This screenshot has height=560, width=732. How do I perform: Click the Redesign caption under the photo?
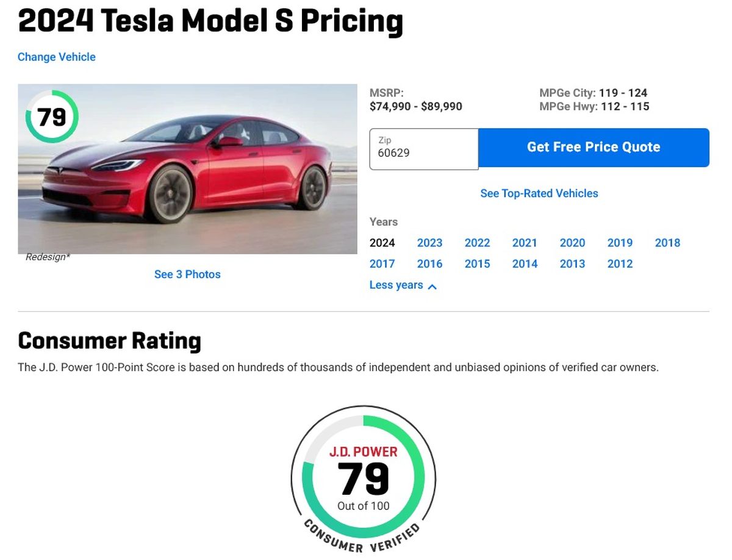point(46,257)
